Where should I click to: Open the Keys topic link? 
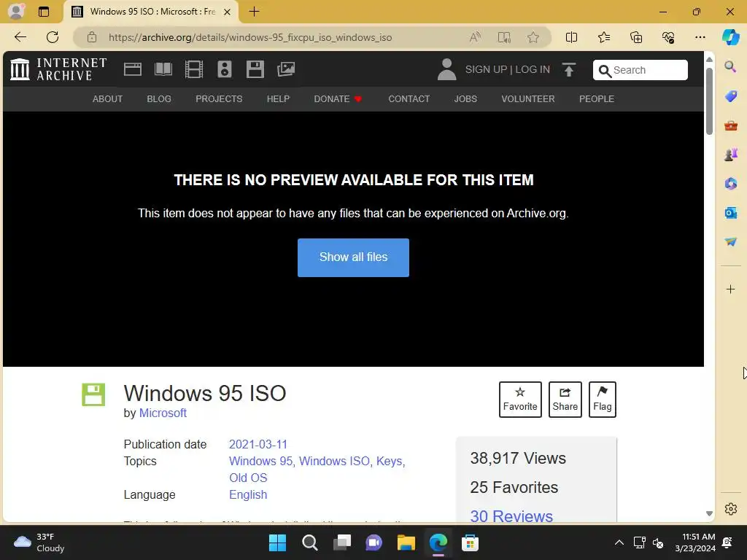(389, 461)
